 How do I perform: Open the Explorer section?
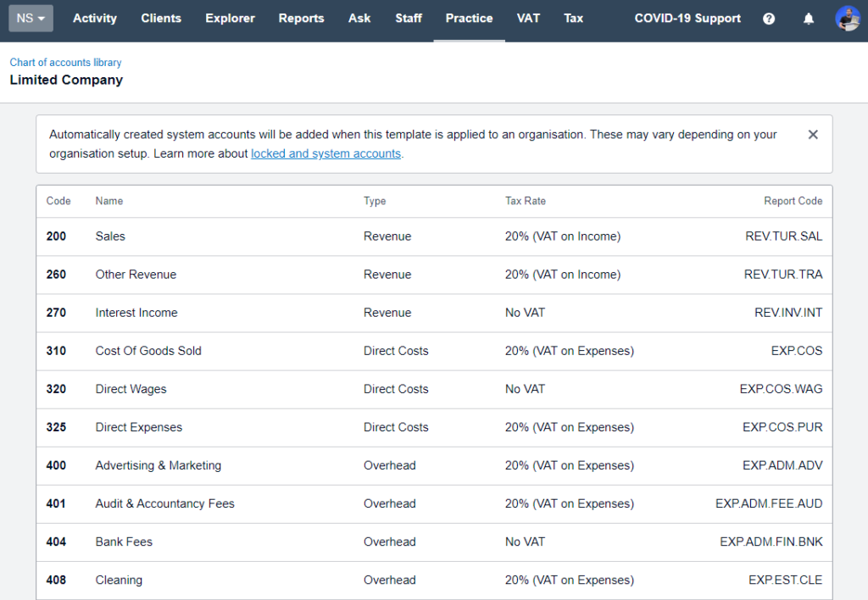(x=230, y=18)
